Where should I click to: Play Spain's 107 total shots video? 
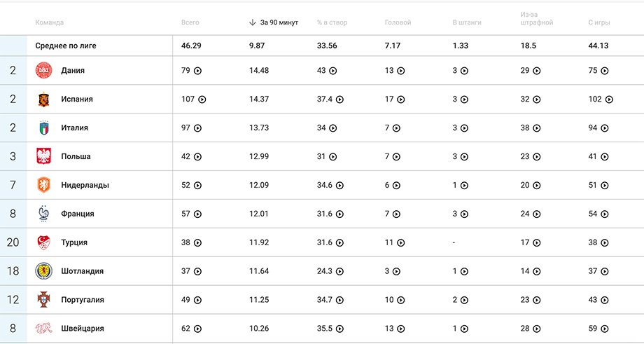(202, 99)
